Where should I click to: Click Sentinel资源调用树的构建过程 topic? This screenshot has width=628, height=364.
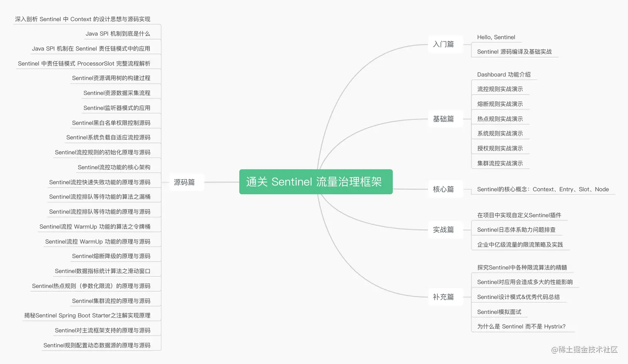click(111, 78)
